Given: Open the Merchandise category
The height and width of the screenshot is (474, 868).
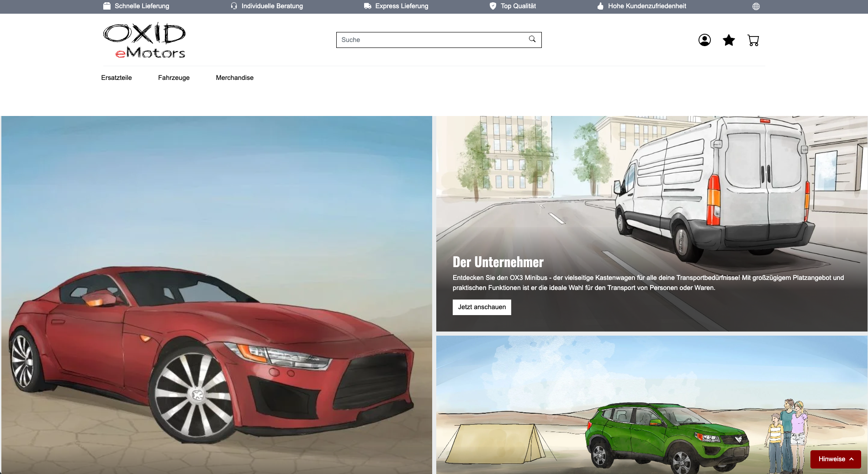Looking at the screenshot, I should pyautogui.click(x=235, y=78).
